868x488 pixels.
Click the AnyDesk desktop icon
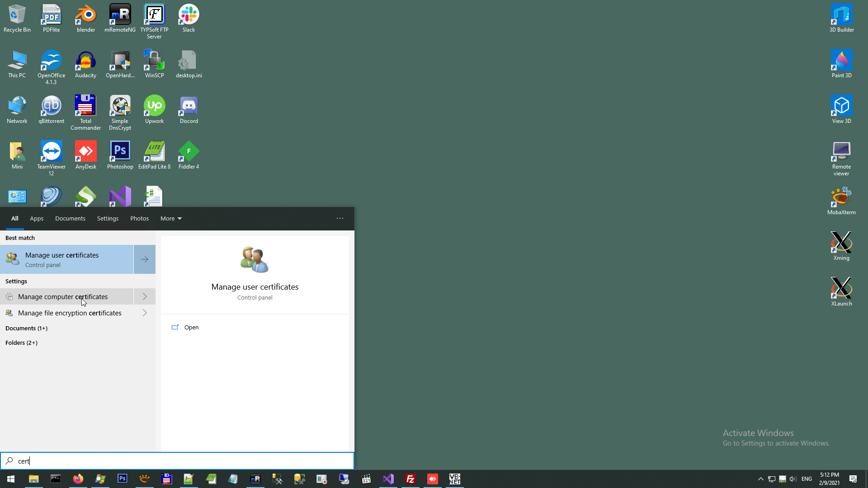pyautogui.click(x=86, y=156)
